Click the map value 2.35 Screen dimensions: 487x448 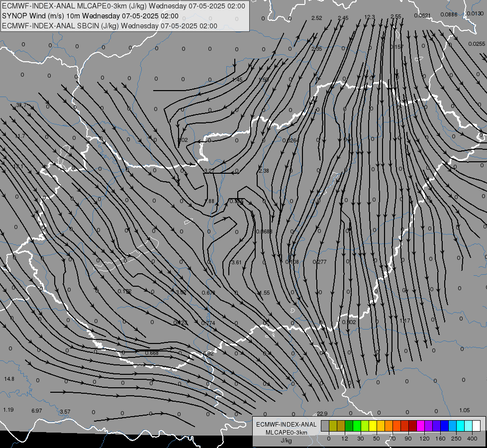coord(317,49)
